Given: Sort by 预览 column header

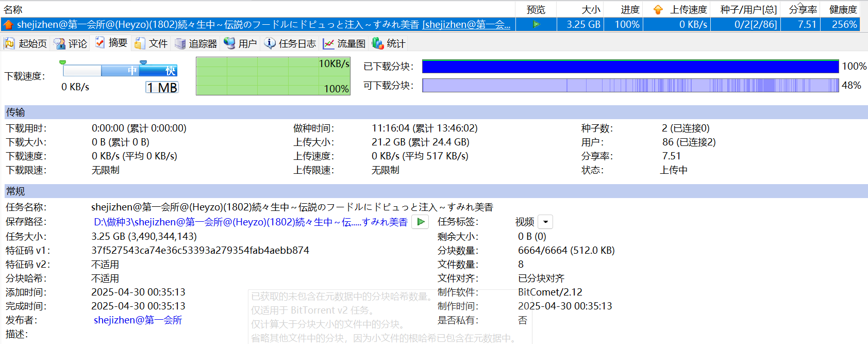Looking at the screenshot, I should pyautogui.click(x=536, y=9).
